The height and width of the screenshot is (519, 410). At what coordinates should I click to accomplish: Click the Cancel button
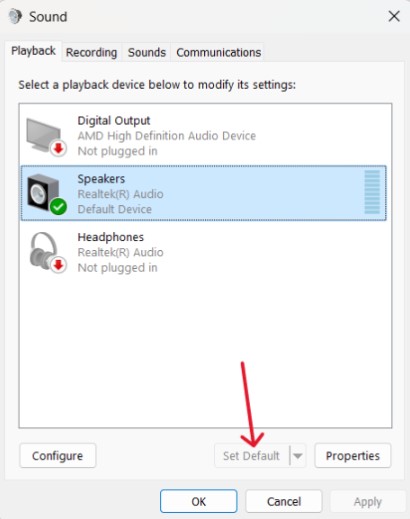284,501
